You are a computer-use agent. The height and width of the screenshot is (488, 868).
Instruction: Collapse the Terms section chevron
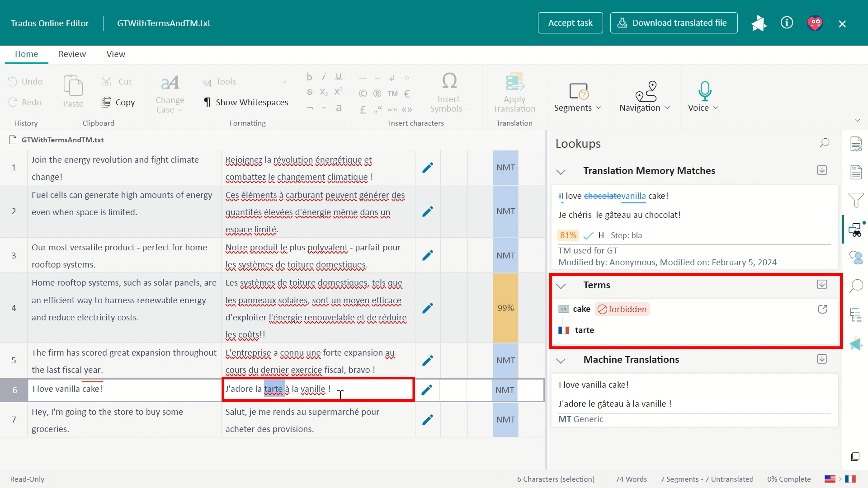(561, 286)
